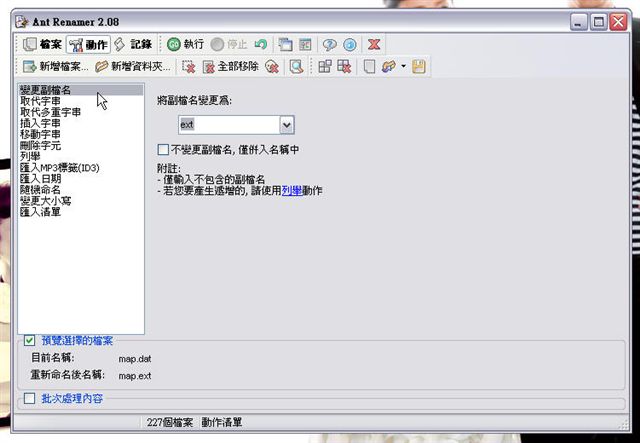
Task: Select 插入字串 action
Action: tap(81, 123)
